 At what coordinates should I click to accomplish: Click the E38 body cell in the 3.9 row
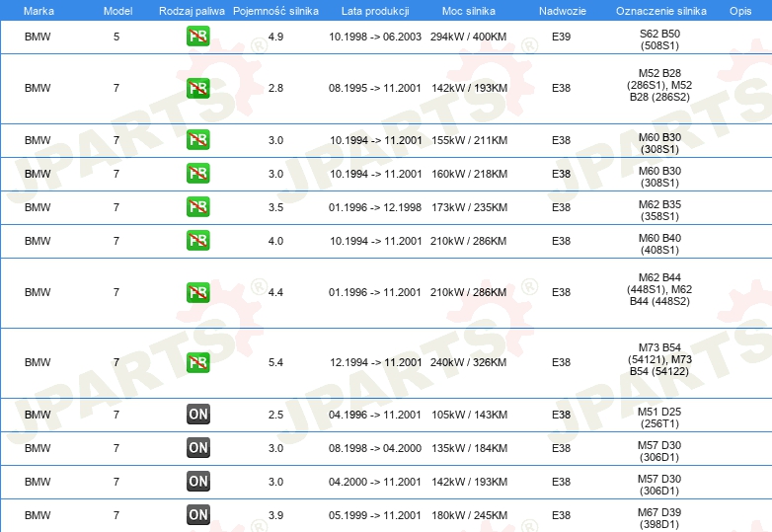562,515
